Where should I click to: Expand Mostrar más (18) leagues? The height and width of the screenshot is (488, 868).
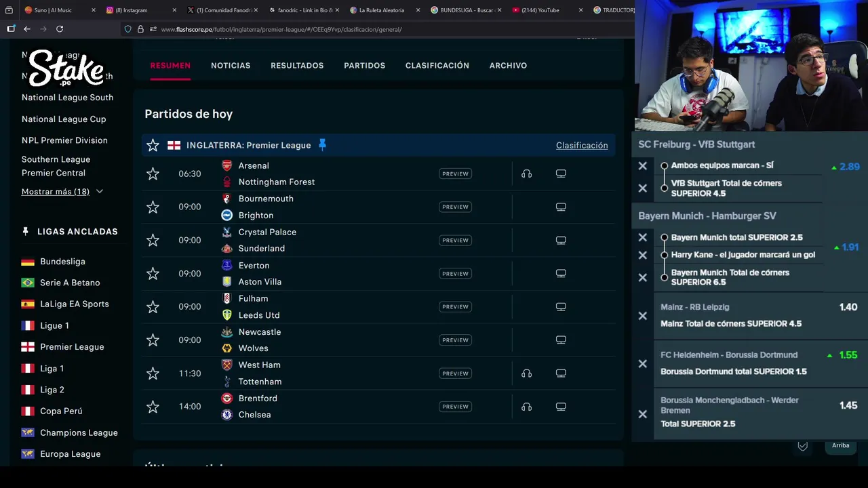click(x=62, y=192)
